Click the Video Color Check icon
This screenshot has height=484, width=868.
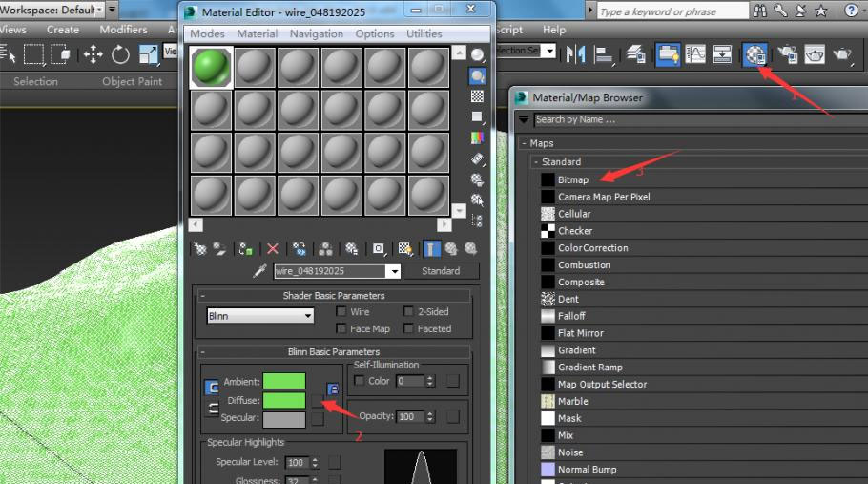(477, 137)
